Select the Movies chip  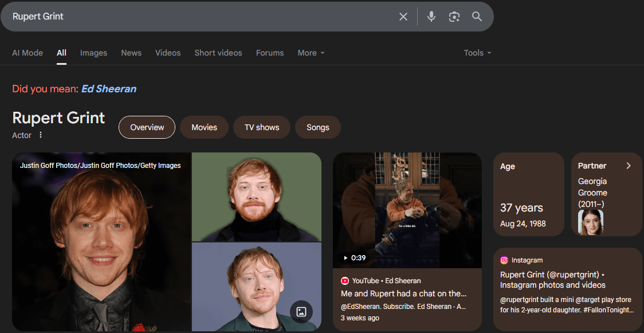pos(204,127)
